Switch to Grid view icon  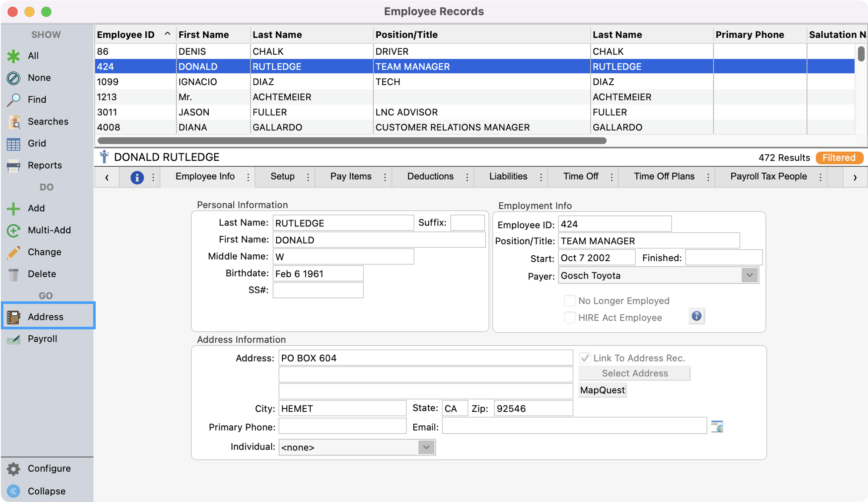(14, 143)
